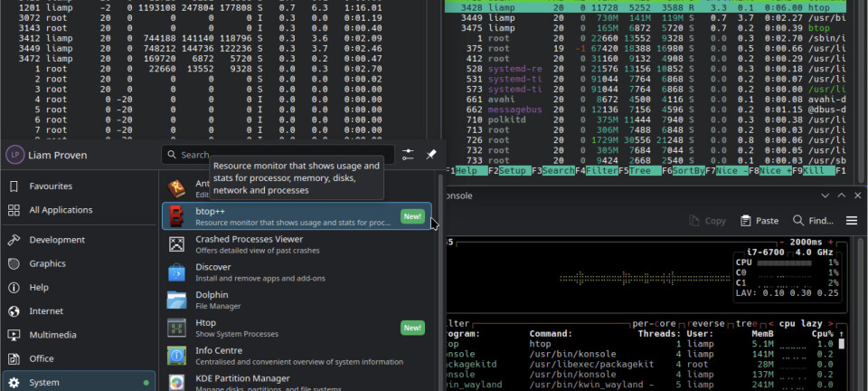Click F3 Search in htop footer
This screenshot has width=868, height=391.
pos(553,170)
